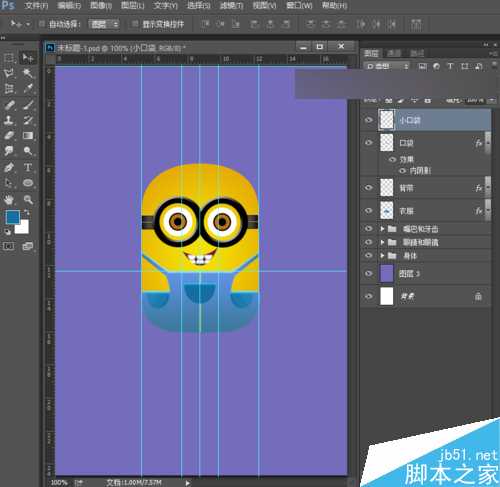Expand the 嘴巴和牙齿 layer group
The height and width of the screenshot is (487, 500).
(x=382, y=229)
